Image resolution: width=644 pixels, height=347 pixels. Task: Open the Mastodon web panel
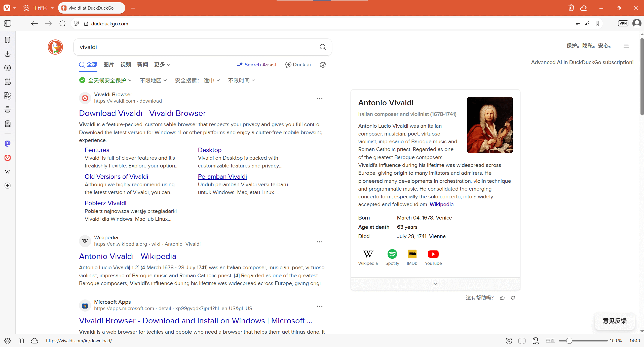pos(8,144)
